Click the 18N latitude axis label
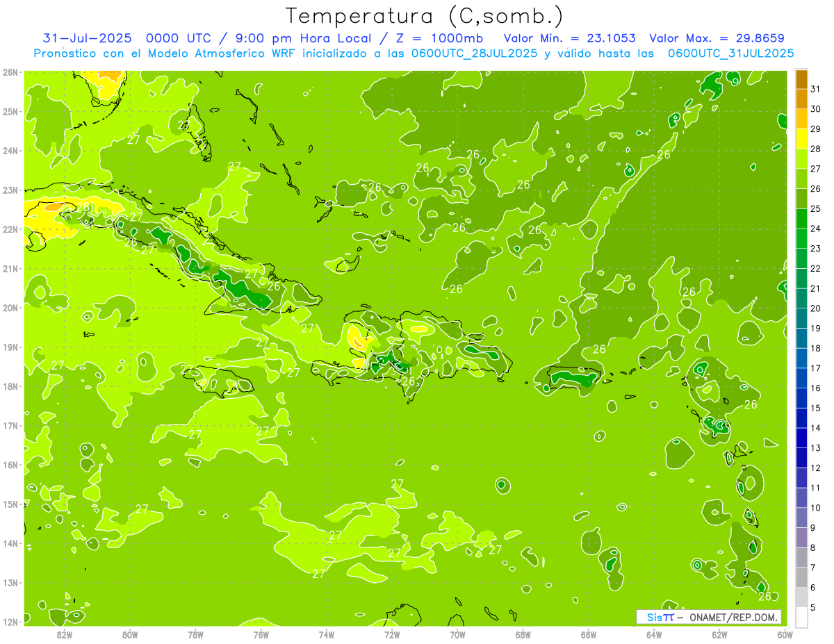834x644 pixels. (x=10, y=386)
